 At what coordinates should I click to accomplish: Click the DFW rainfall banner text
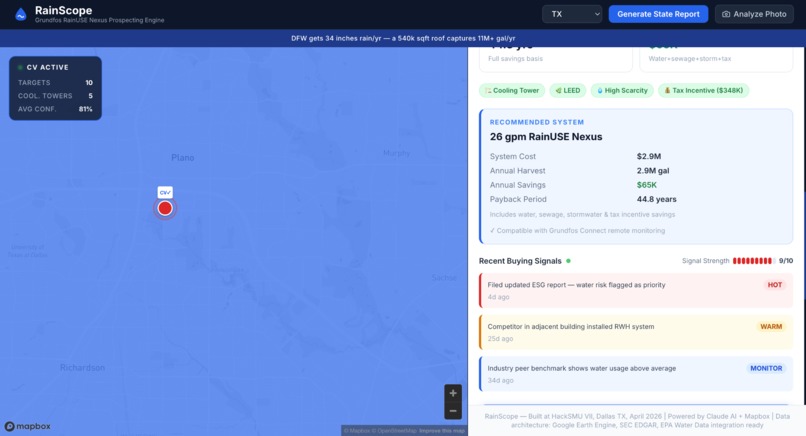403,38
